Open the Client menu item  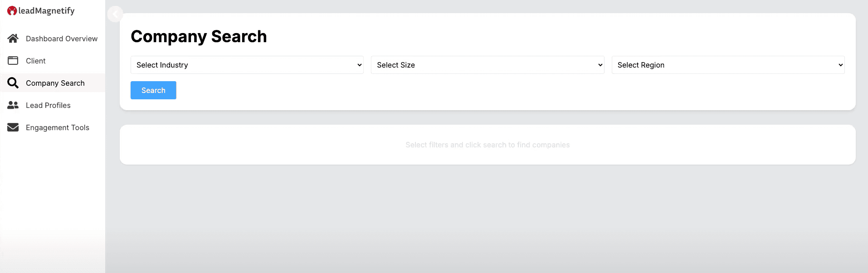click(36, 61)
